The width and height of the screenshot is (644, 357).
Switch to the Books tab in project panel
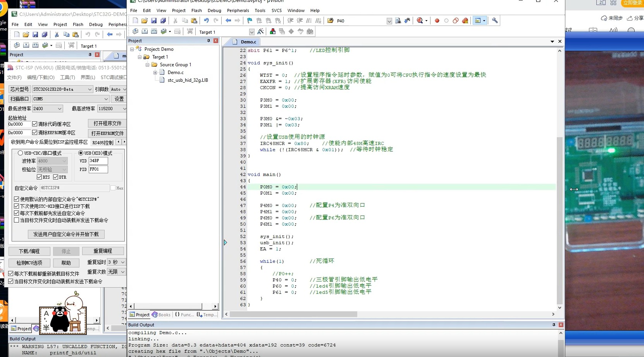click(161, 315)
